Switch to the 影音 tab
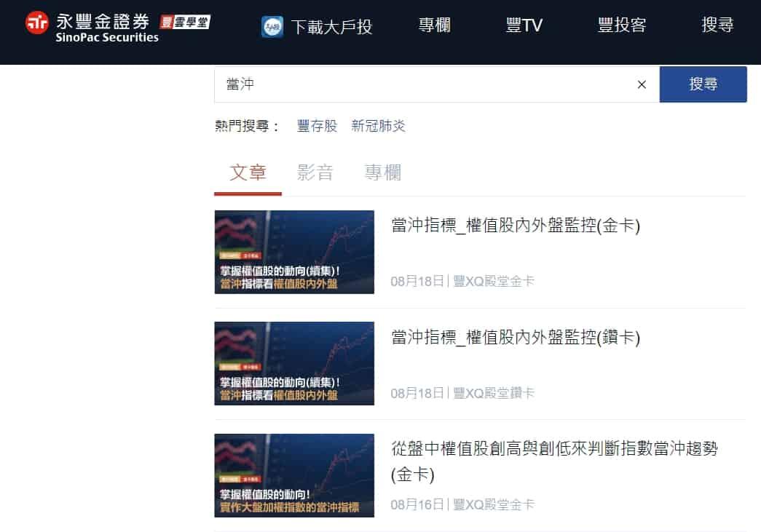This screenshot has width=761, height=532. click(x=315, y=172)
